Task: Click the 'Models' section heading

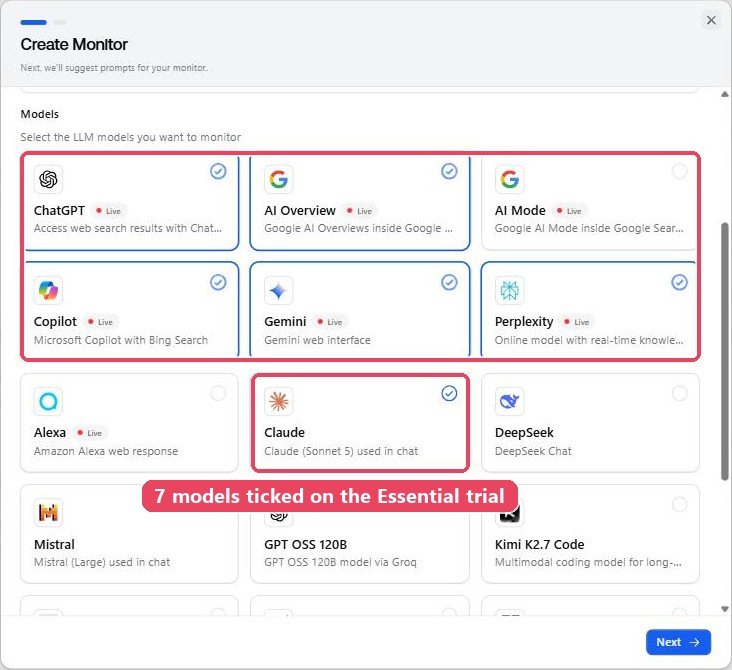Action: pos(40,114)
